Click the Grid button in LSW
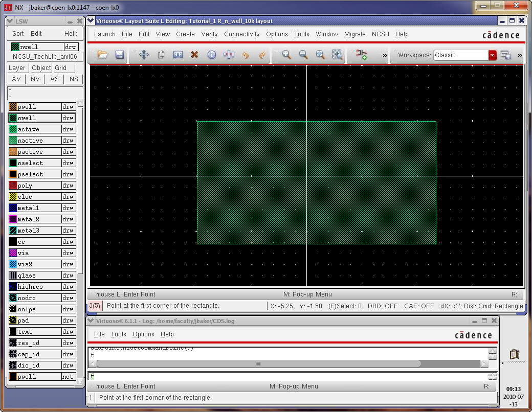The image size is (532, 412). tap(61, 68)
